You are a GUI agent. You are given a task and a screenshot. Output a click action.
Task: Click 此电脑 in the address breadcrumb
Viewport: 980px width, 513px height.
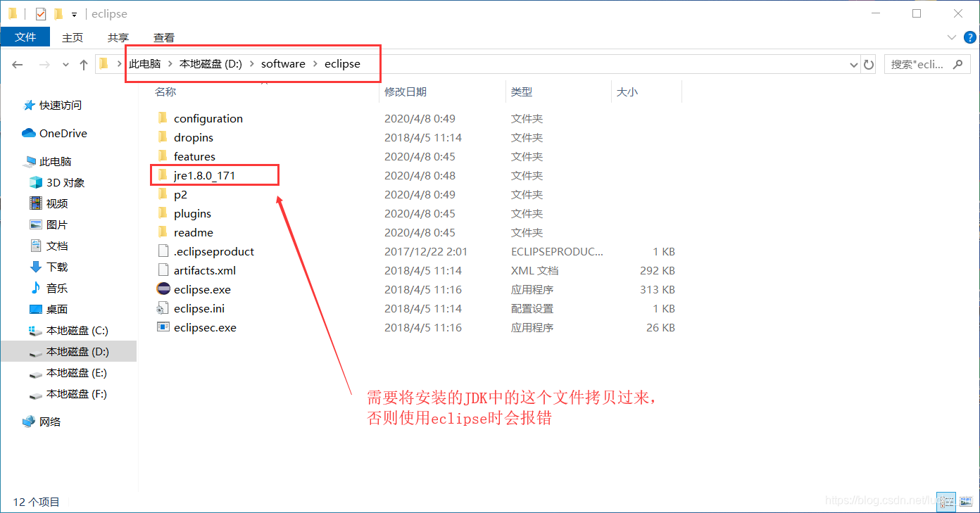coord(145,63)
